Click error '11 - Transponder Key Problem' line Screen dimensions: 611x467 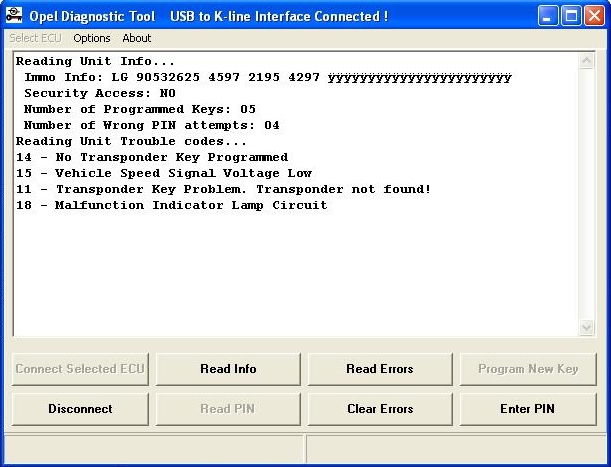coord(223,189)
